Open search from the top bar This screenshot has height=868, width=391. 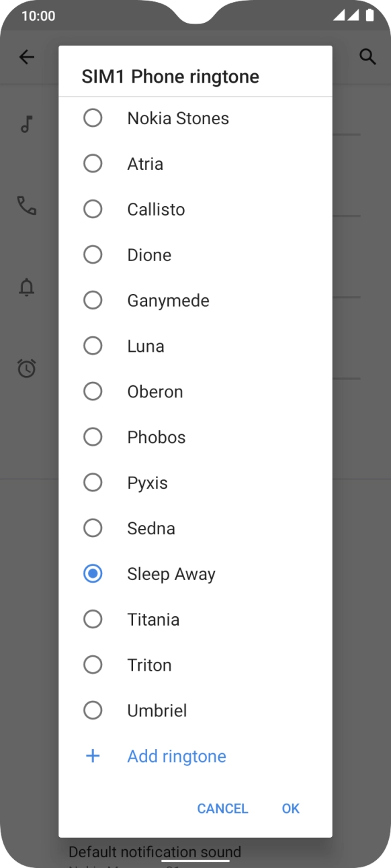pos(368,57)
